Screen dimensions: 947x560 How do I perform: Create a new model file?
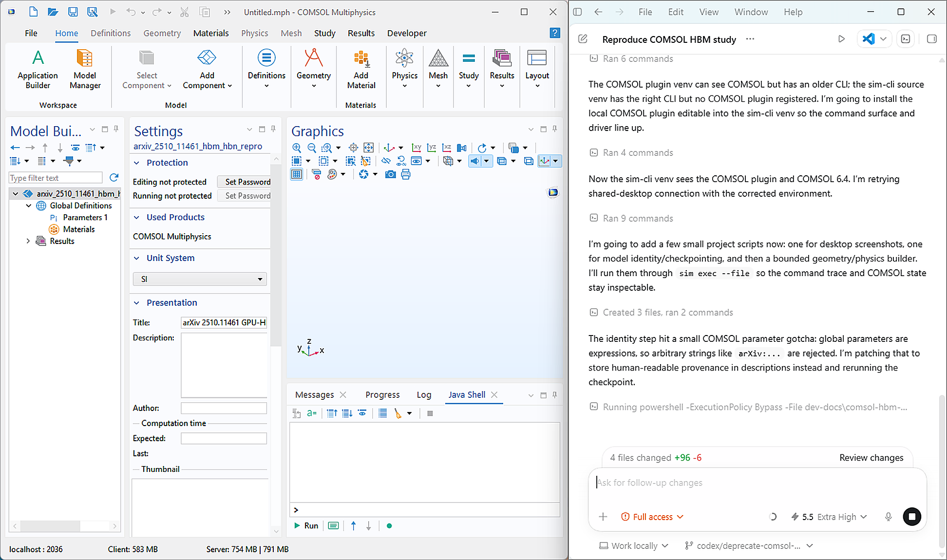(x=33, y=12)
